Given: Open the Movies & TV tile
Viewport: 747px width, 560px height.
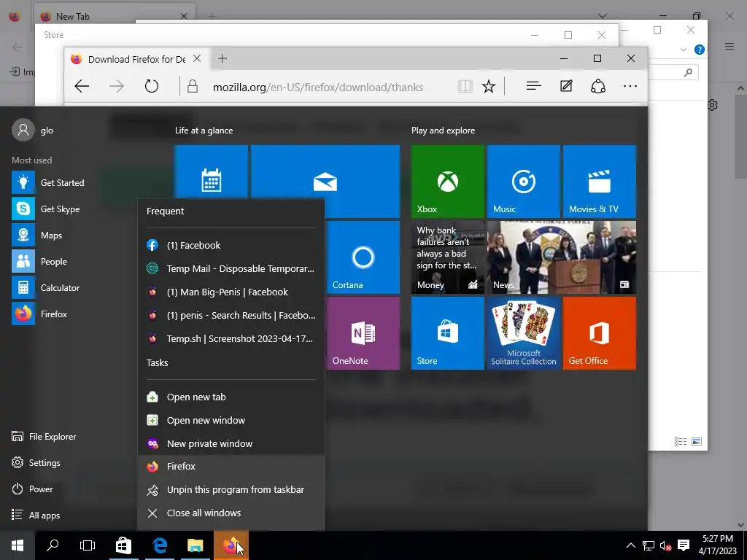Looking at the screenshot, I should pyautogui.click(x=600, y=182).
